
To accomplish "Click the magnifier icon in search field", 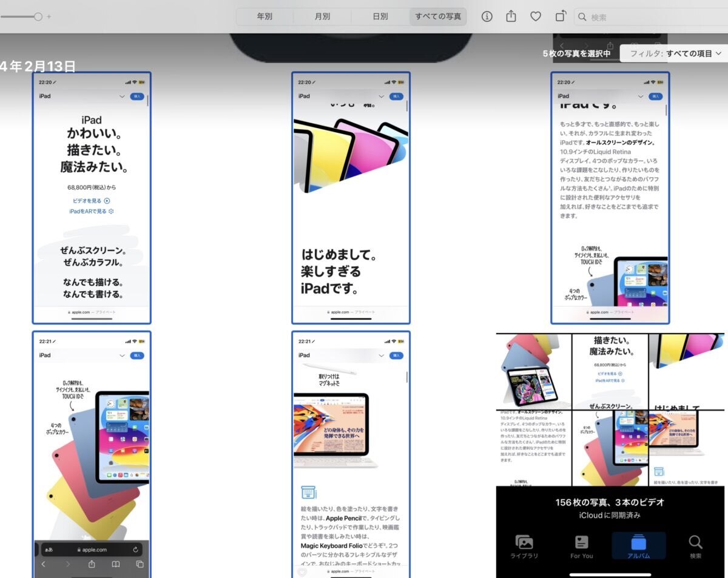I will (x=582, y=17).
